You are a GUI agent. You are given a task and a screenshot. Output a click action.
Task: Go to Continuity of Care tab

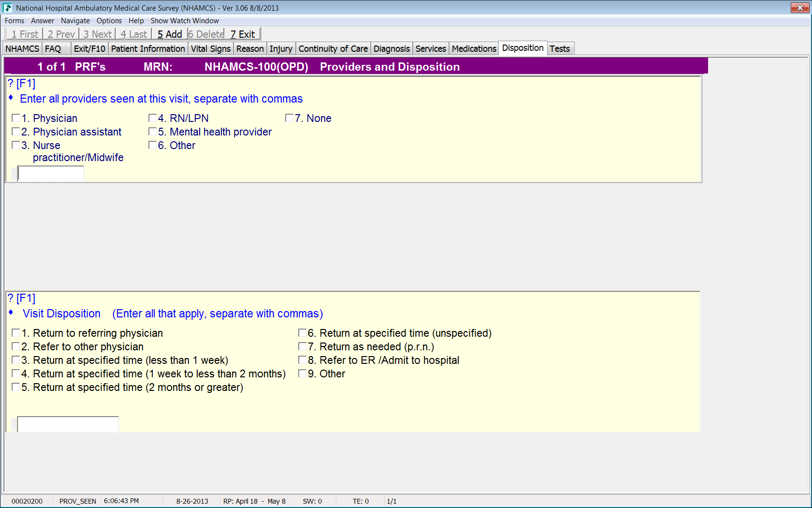(333, 49)
